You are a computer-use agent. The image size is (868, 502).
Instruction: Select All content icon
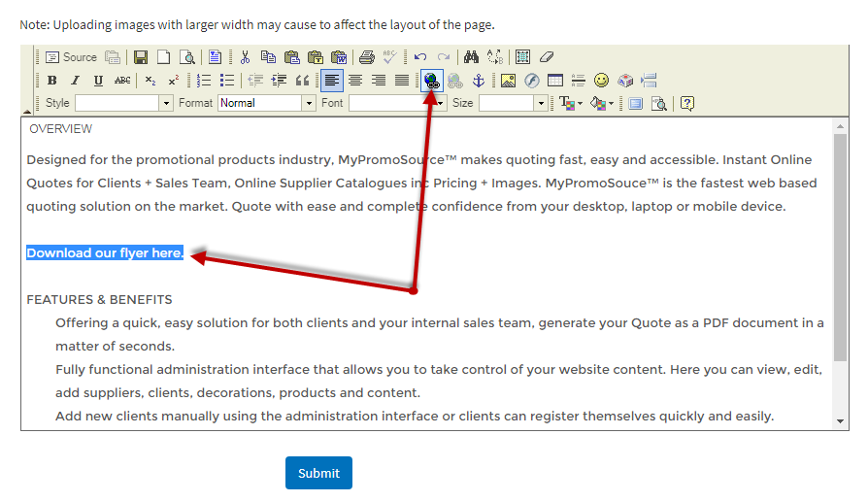pos(522,57)
